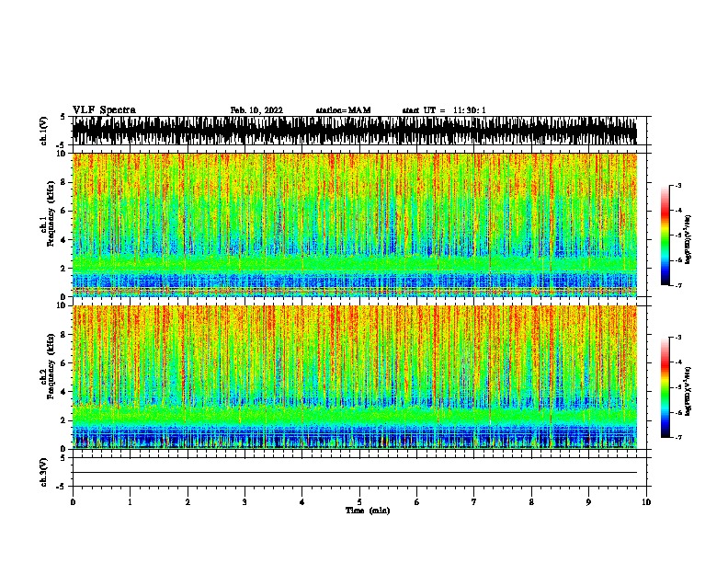Click the time axis tick label "6"

(x=416, y=502)
